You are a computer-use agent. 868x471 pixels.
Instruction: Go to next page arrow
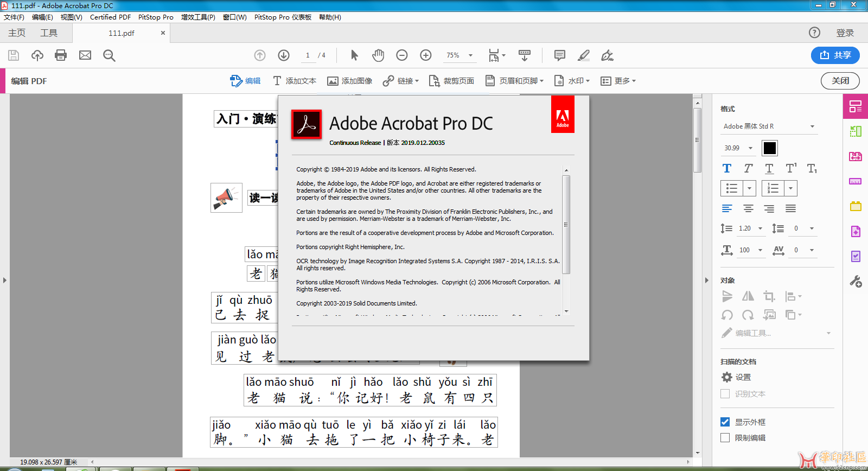pyautogui.click(x=284, y=55)
